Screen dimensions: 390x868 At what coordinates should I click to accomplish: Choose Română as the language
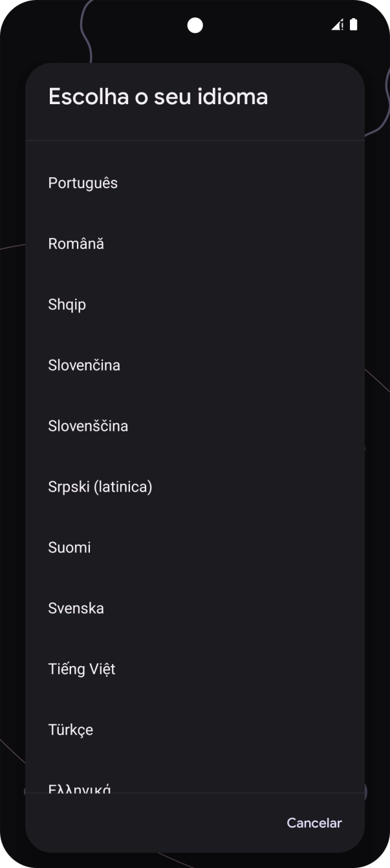point(76,244)
